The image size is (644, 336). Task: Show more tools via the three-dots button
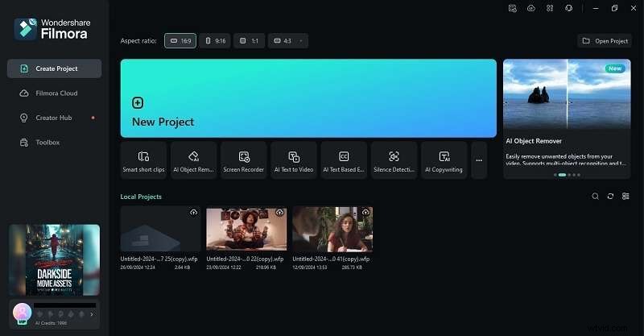click(x=479, y=160)
